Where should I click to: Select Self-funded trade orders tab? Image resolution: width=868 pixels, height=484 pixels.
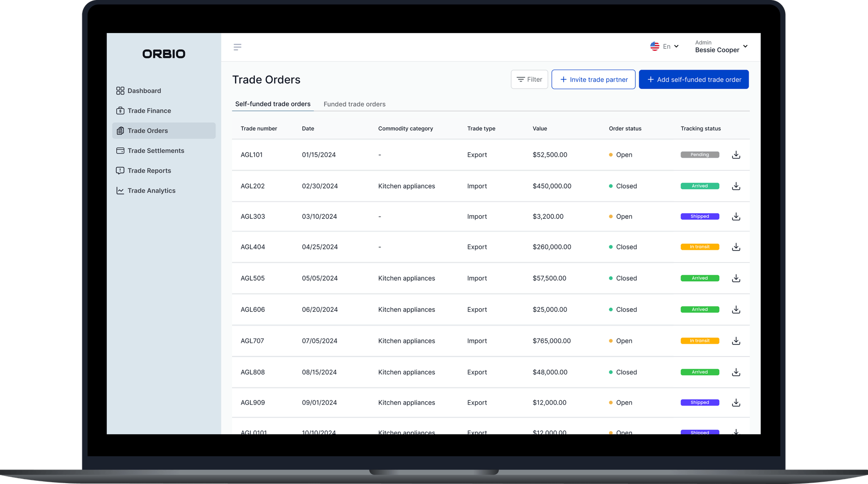(273, 104)
